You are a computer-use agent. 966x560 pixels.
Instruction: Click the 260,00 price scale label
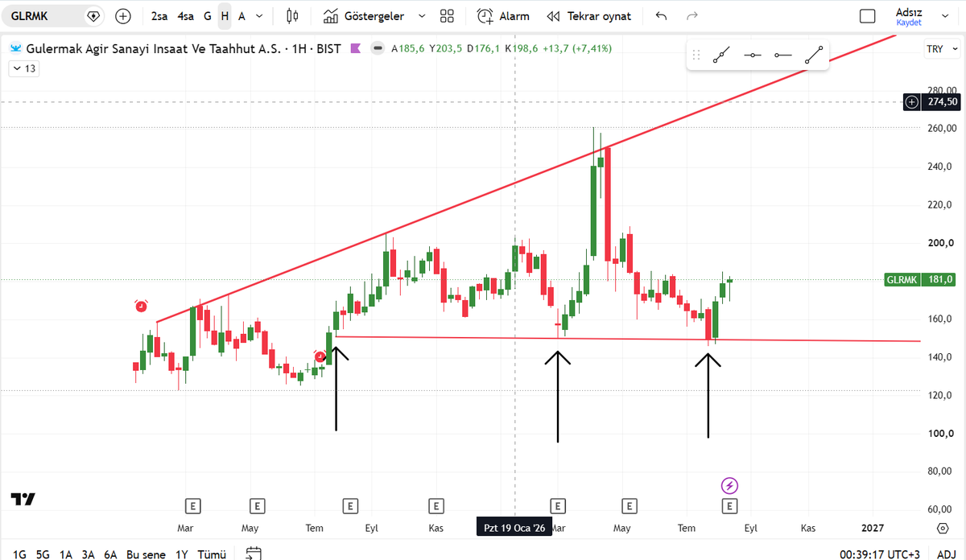pos(942,128)
